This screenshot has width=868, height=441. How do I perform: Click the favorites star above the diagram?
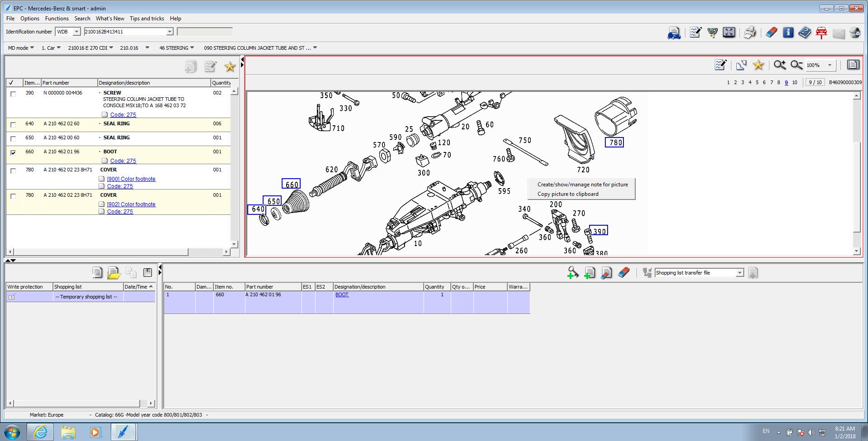click(759, 65)
